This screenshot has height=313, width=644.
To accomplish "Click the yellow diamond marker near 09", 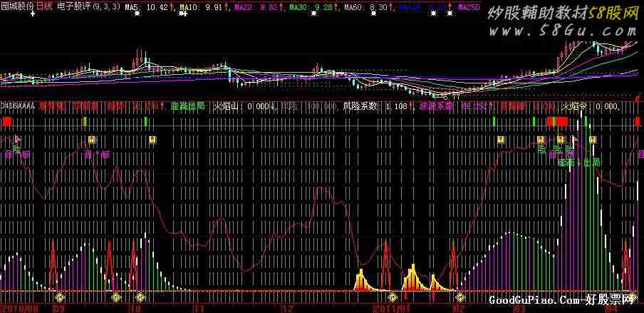I will (x=60, y=296).
